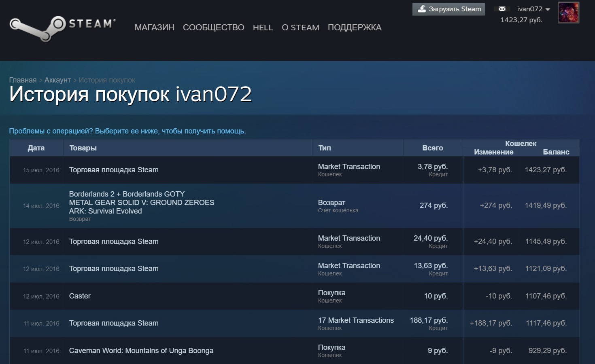Open wallet balance 1423,27 руб. in header

(x=521, y=20)
